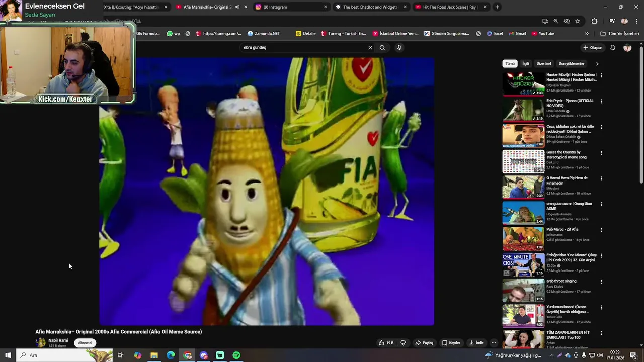Bookmark this page with the star icon

click(578, 21)
